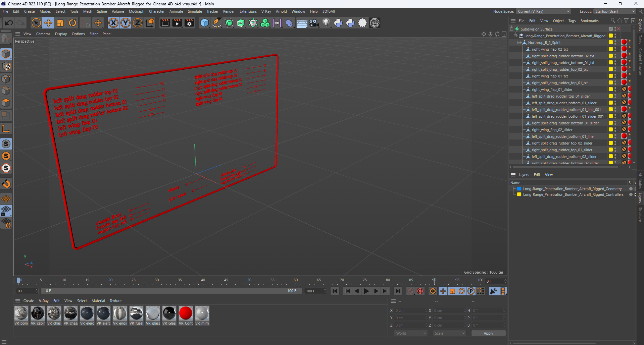Add a Camera object
The width and height of the screenshot is (644, 345).
[x=314, y=23]
